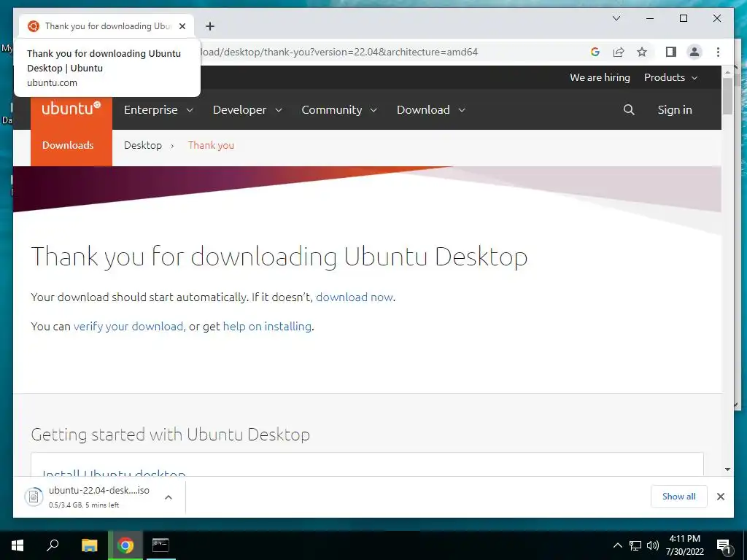Click the 0.5/3.4 GB, 5 mins left text
The width and height of the screenshot is (747, 560).
(84, 505)
